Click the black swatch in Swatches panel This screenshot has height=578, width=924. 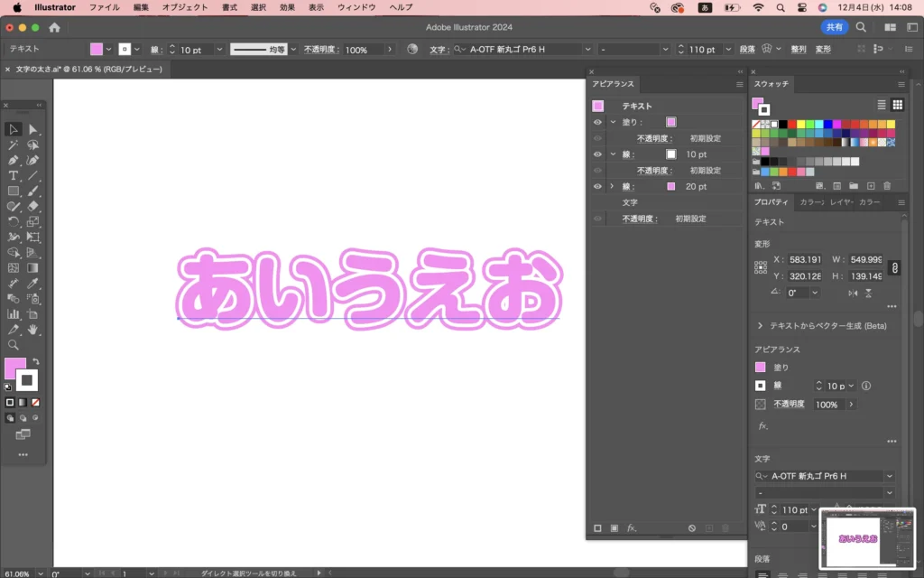pos(783,125)
